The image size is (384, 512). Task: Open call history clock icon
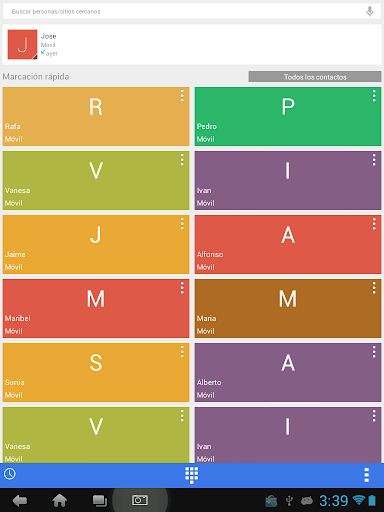[10, 474]
